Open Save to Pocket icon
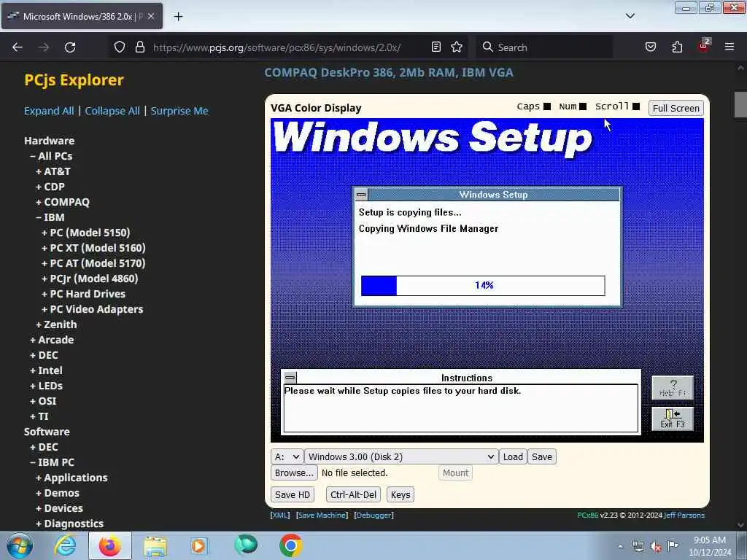The height and width of the screenshot is (560, 747). coord(650,47)
